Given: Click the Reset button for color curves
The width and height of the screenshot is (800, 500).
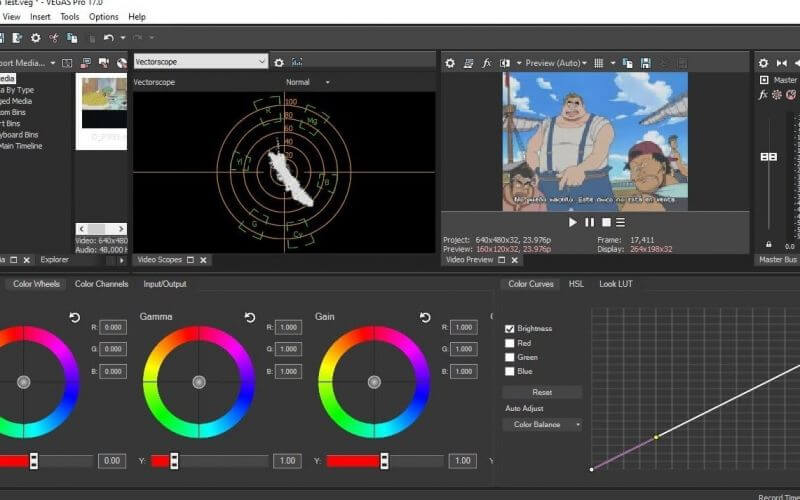Looking at the screenshot, I should click(x=542, y=392).
